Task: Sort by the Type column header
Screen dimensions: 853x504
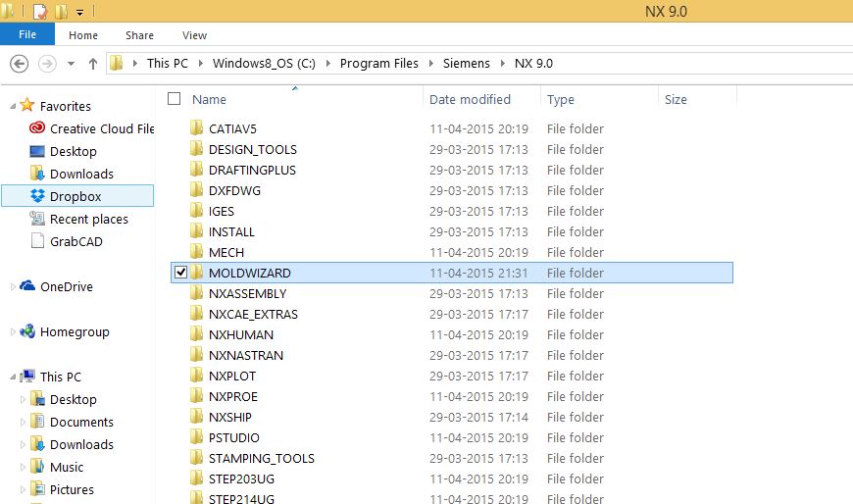Action: click(560, 100)
